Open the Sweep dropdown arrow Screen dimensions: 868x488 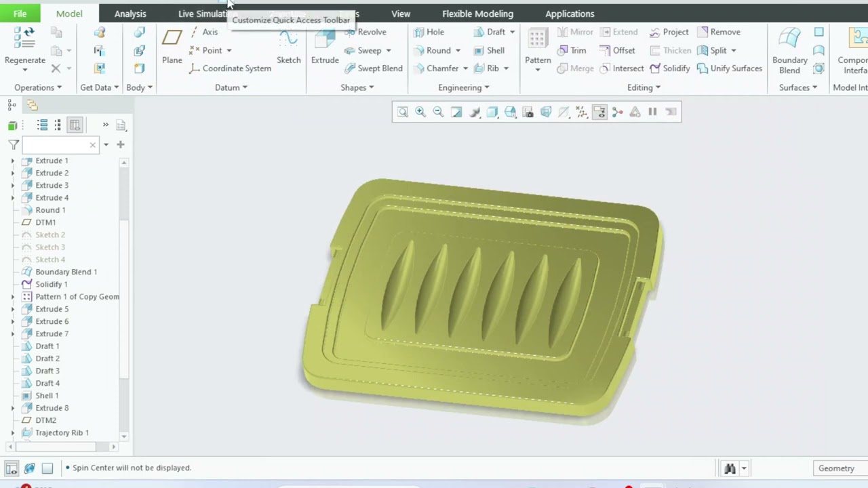(x=388, y=51)
